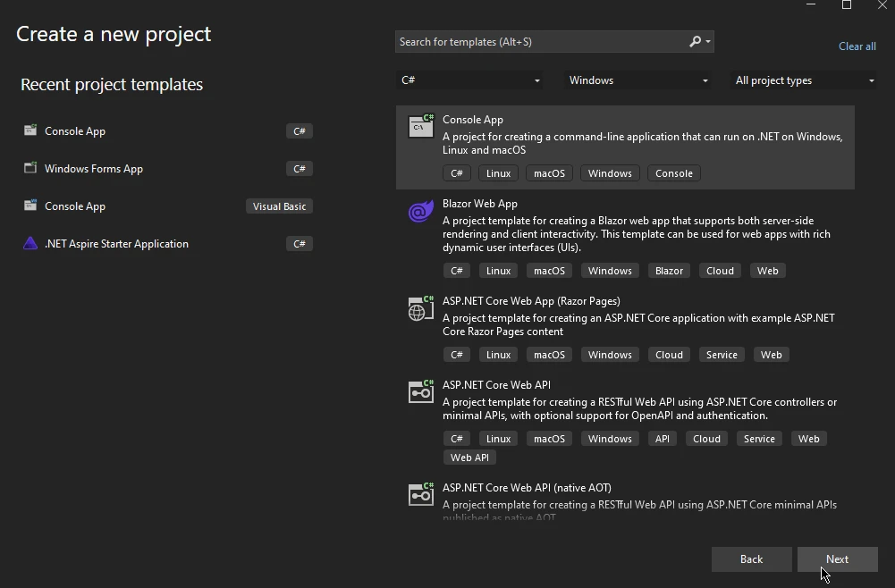Select the Blazor Web App template title

pos(480,204)
